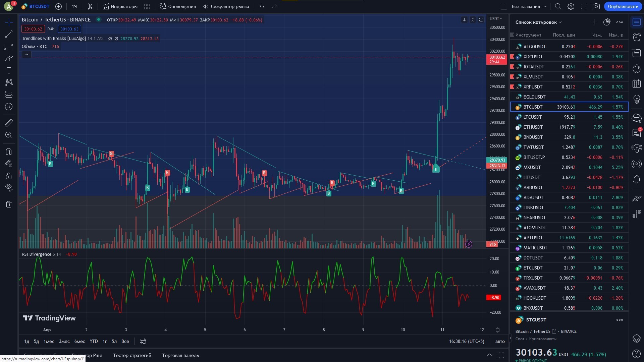
Task: Select the trend line drawing tool
Action: tap(8, 34)
